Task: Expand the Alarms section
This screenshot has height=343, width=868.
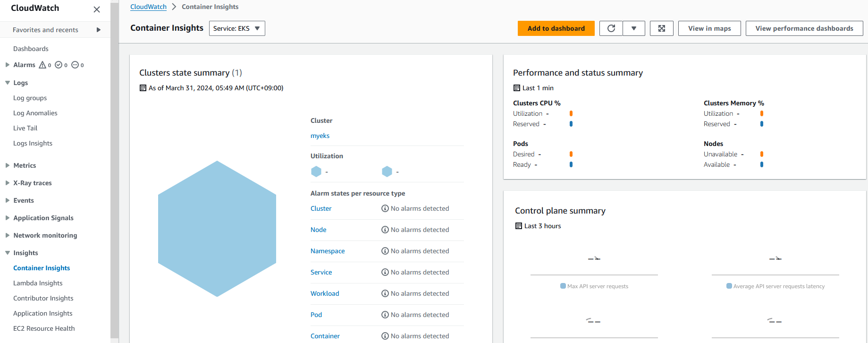Action: (x=8, y=65)
